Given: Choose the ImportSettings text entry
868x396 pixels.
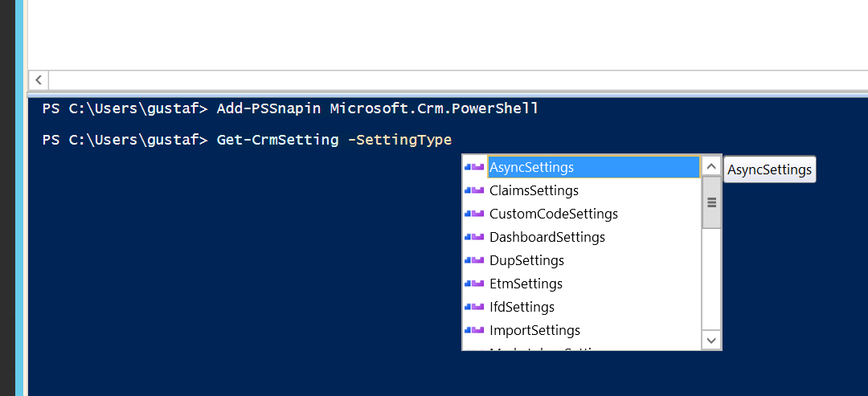Looking at the screenshot, I should 534,330.
